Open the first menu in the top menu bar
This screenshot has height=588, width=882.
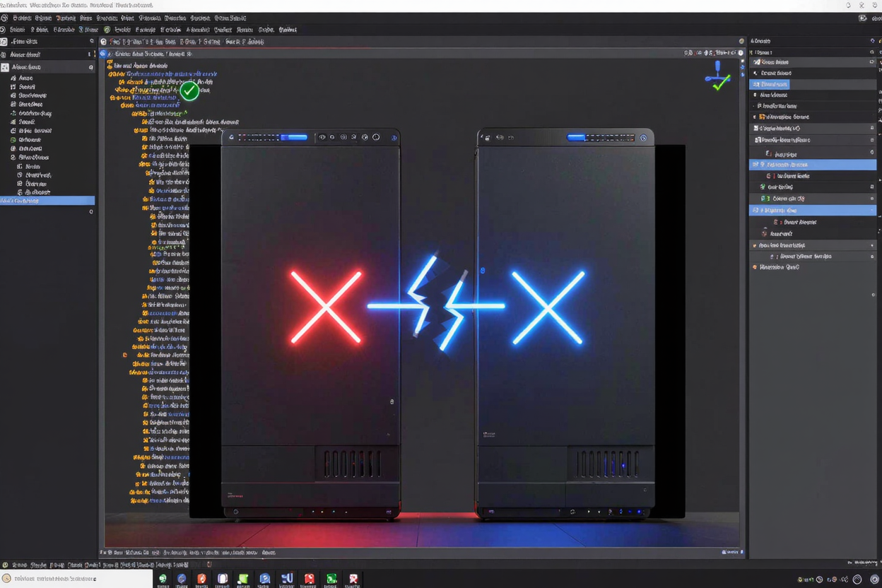click(x=21, y=18)
